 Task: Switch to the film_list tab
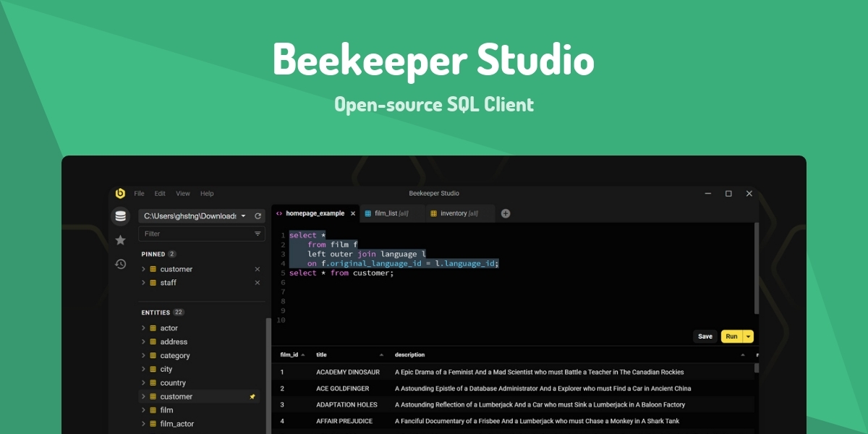pos(391,213)
